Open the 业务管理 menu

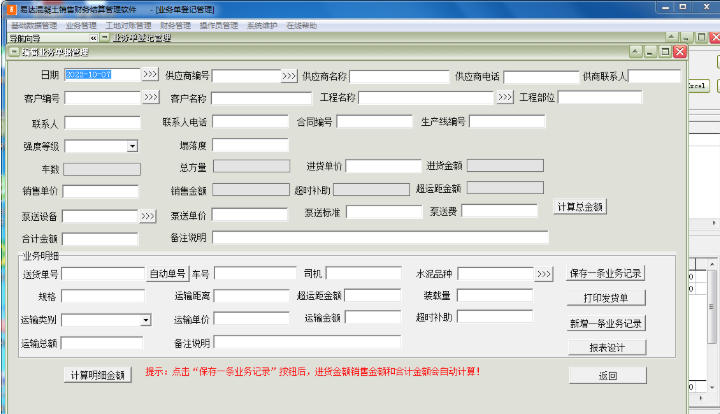[x=81, y=26]
